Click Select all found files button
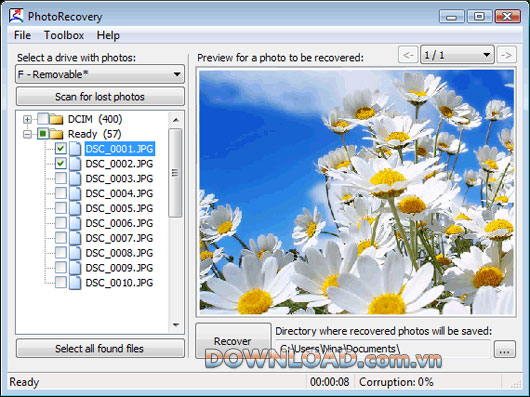The width and height of the screenshot is (530, 397). point(100,348)
